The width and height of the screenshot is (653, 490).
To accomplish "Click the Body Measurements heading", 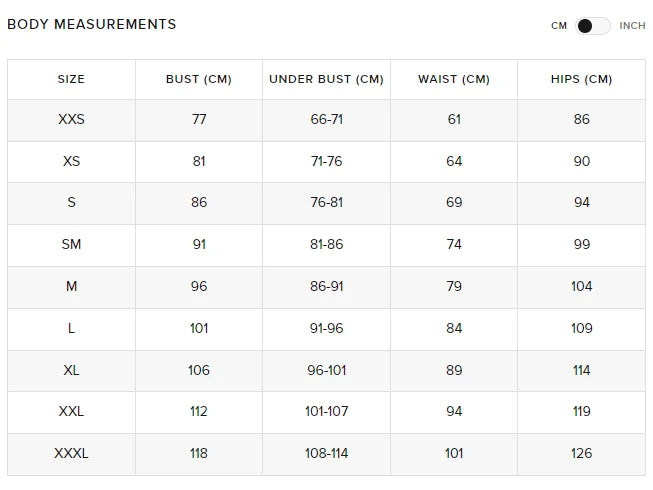I will click(92, 24).
